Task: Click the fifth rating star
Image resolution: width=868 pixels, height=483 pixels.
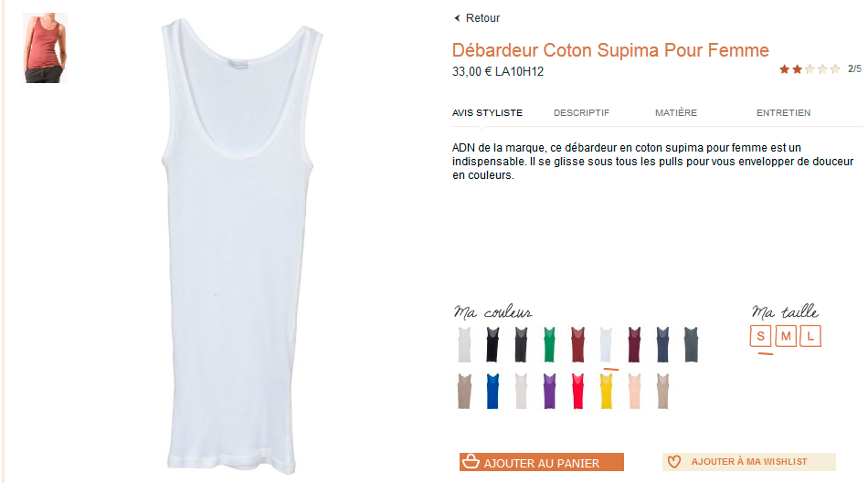Action: (835, 69)
